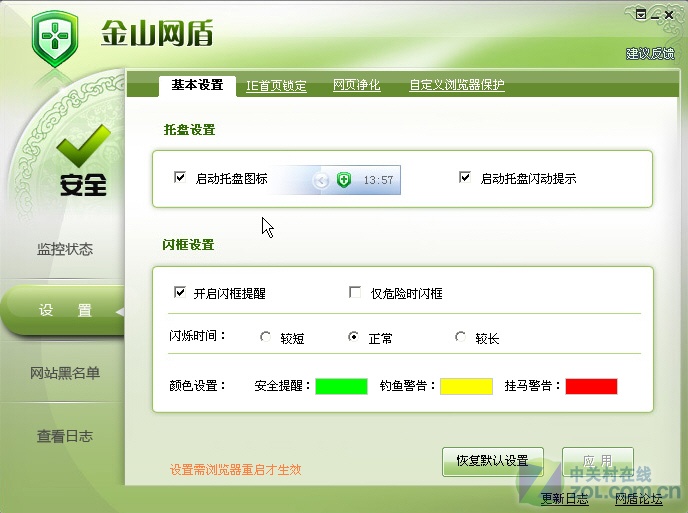This screenshot has height=513, width=688.
Task: Click the Kingsoft shield logo icon
Action: pyautogui.click(x=55, y=39)
